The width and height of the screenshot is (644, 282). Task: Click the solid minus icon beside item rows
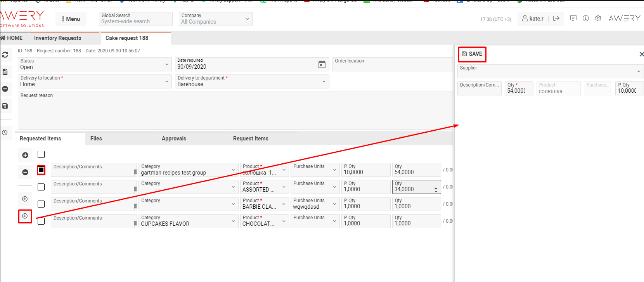(x=25, y=172)
